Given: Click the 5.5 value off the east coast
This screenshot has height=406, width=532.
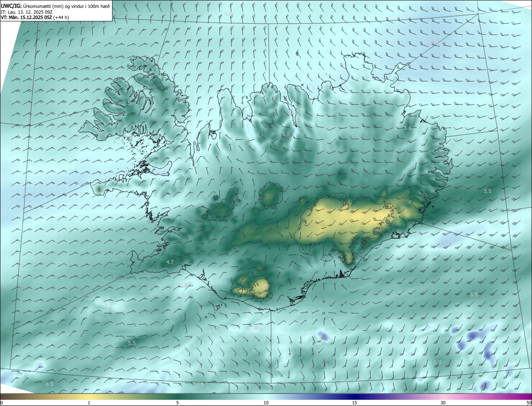Looking at the screenshot, I should pos(488,191).
